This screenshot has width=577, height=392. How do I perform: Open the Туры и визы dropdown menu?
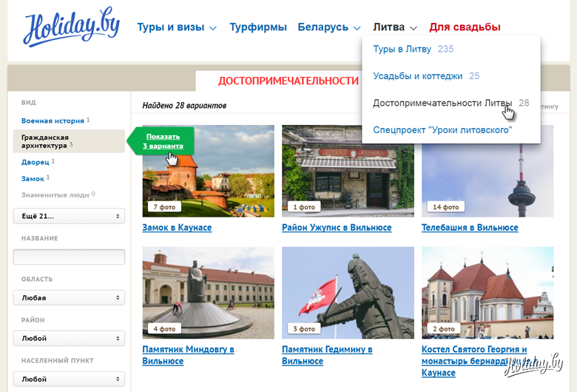pos(176,27)
